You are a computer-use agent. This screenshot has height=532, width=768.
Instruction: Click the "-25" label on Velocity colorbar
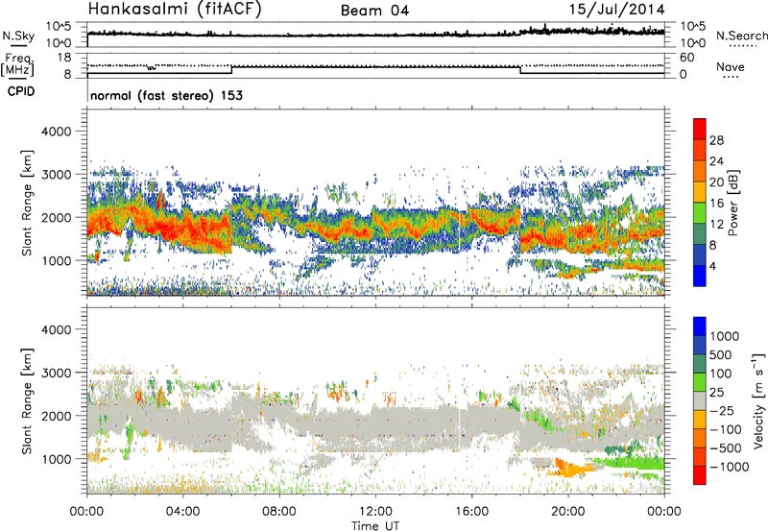[x=722, y=410]
